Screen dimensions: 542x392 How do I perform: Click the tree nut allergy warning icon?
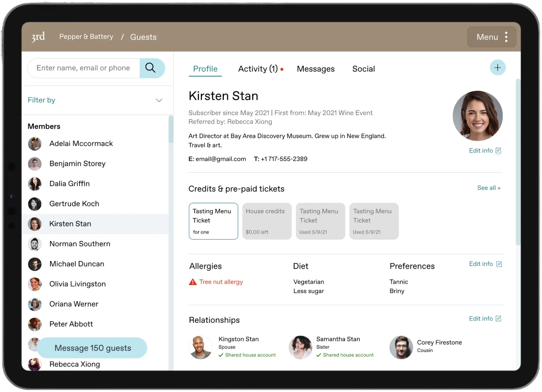coord(192,282)
